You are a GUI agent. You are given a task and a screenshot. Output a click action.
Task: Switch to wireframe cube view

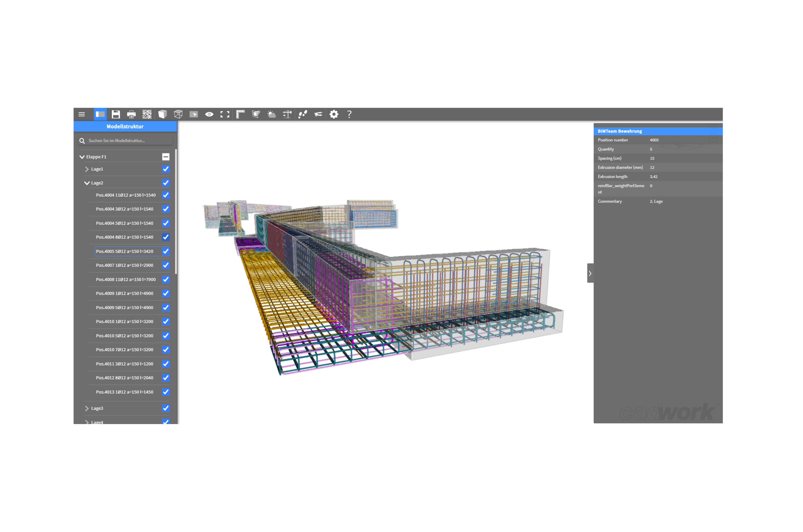178,114
